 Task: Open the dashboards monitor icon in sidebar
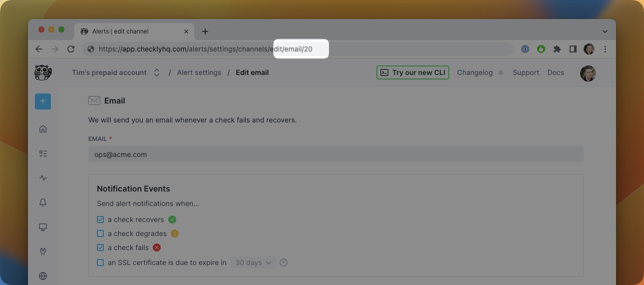click(x=43, y=227)
